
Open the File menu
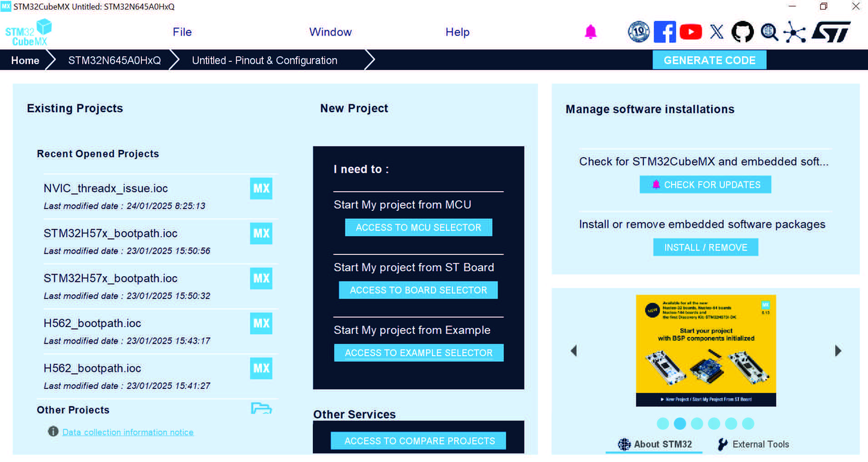click(x=182, y=32)
